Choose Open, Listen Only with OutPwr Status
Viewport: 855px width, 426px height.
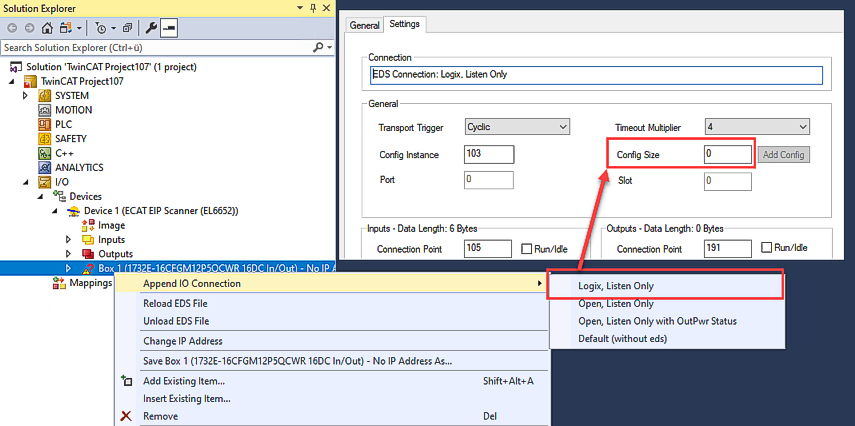(666, 321)
